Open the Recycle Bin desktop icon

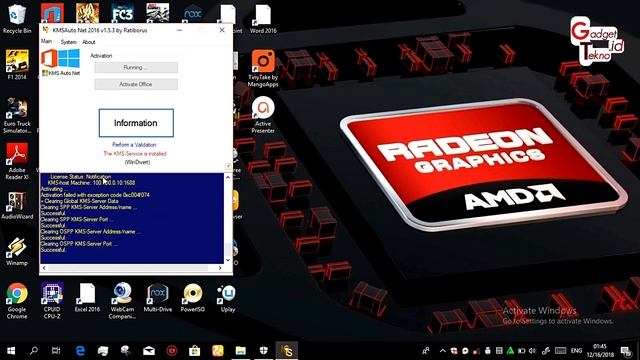click(x=17, y=18)
